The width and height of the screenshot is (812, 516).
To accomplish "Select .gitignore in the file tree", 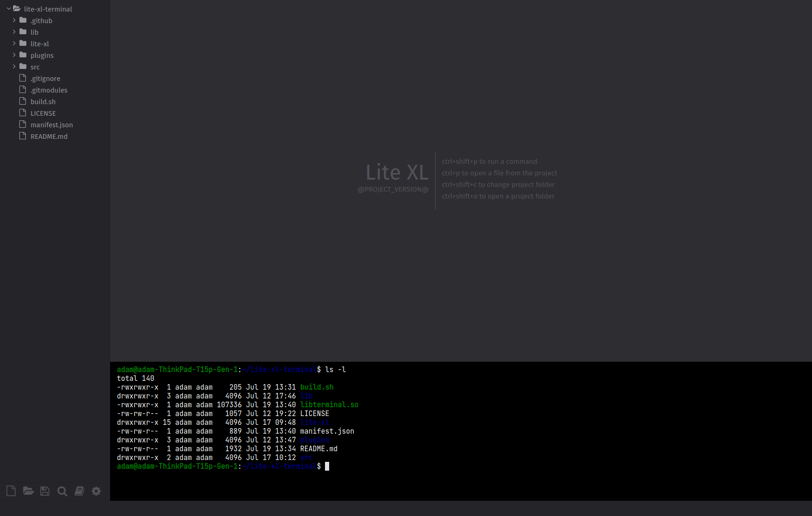I will coord(45,78).
